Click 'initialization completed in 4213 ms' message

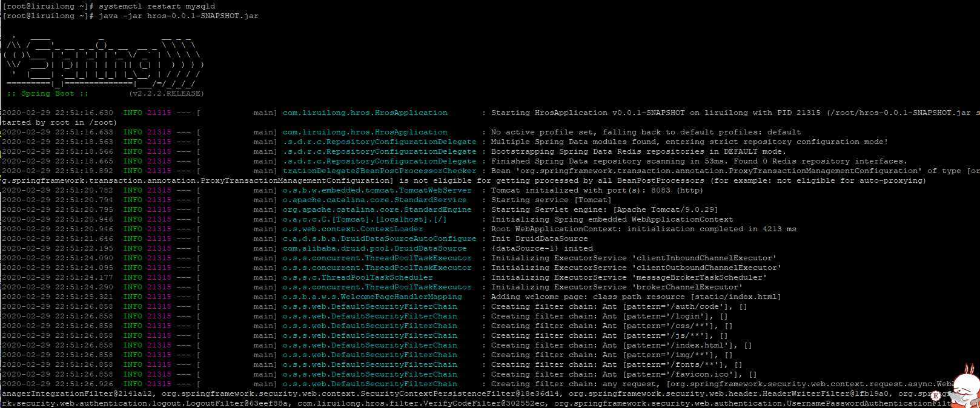[x=712, y=229]
